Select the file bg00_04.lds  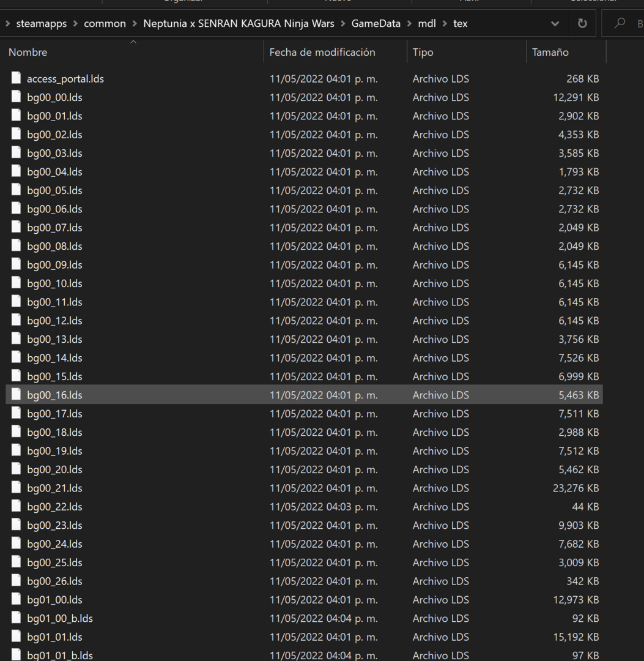[x=54, y=171]
